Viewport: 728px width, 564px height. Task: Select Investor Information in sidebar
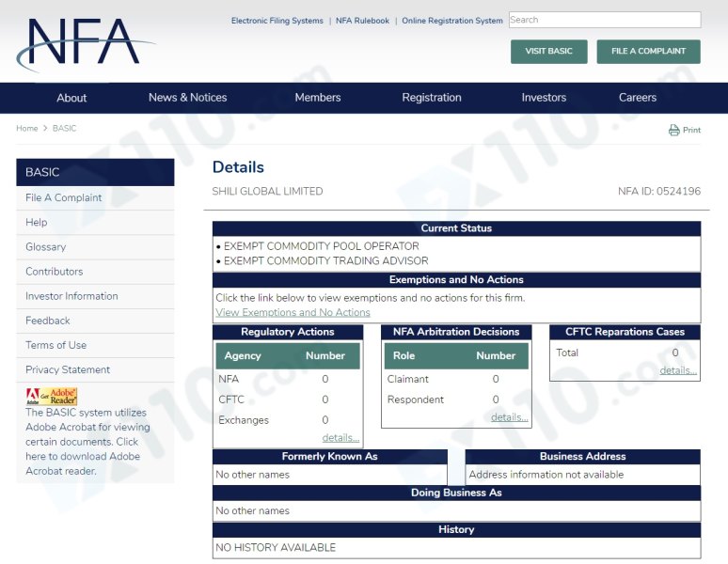click(x=71, y=296)
